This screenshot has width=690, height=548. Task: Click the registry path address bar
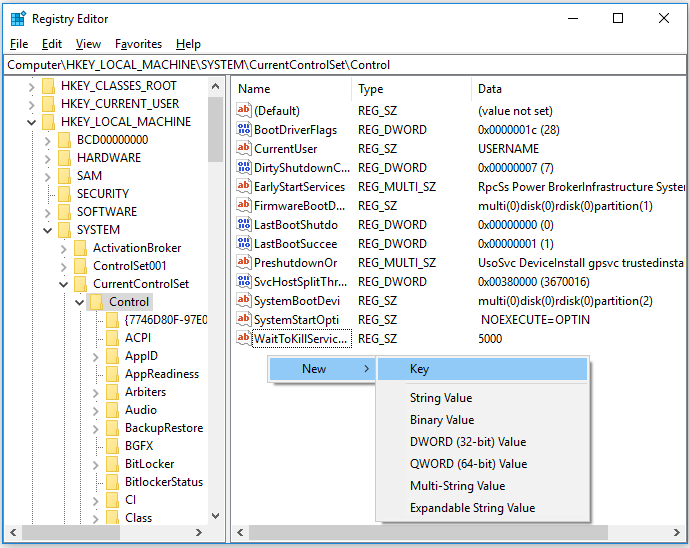click(x=345, y=64)
